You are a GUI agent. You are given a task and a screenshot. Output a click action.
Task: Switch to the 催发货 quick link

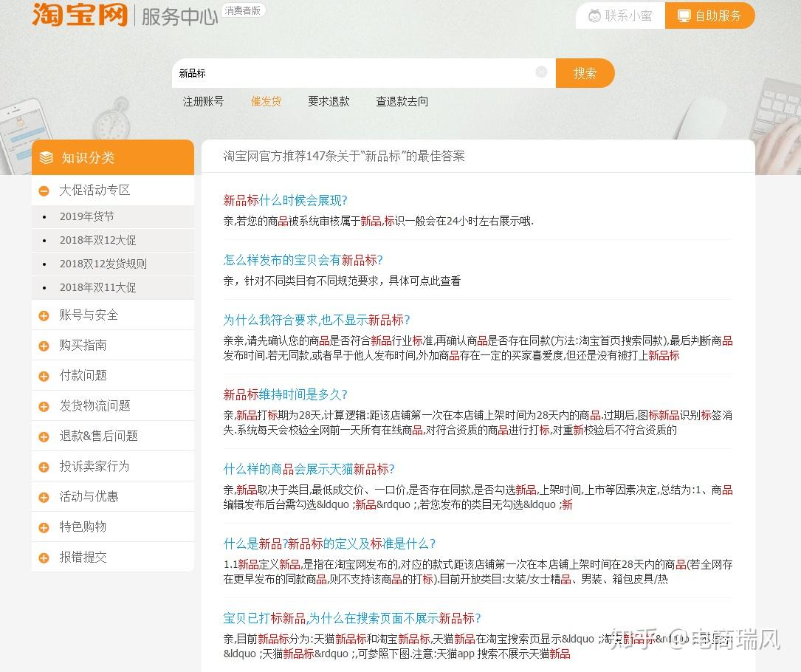[x=266, y=101]
